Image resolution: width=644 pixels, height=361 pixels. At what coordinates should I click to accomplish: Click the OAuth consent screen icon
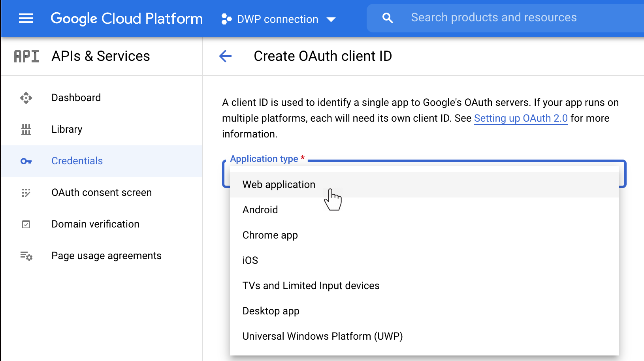coord(26,193)
